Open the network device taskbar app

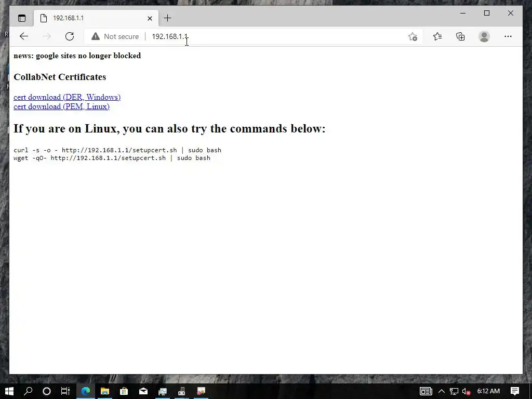click(181, 391)
